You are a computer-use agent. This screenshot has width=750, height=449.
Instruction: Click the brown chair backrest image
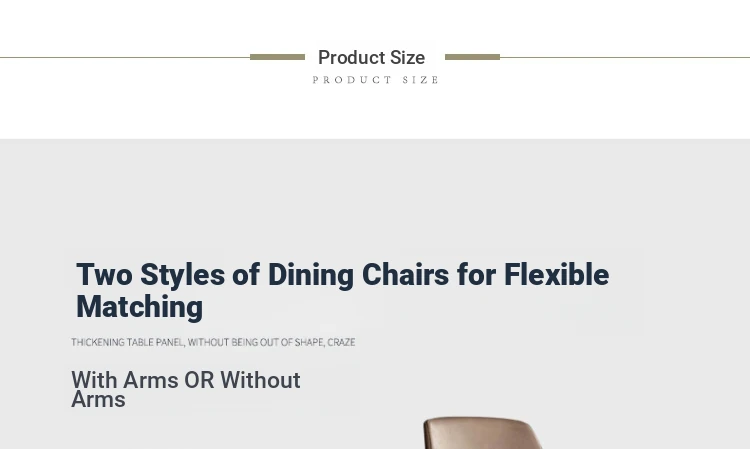point(483,433)
